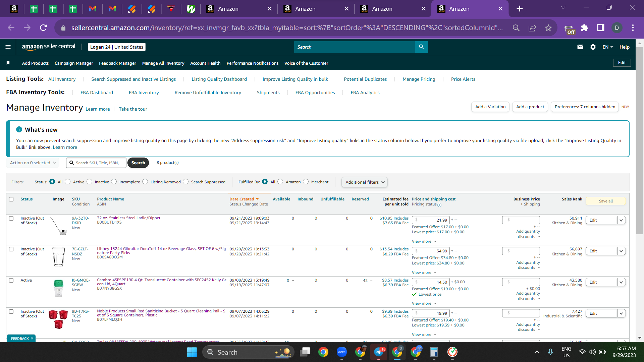The image size is (644, 362).
Task: Open the FBA Dashboard tool tab
Action: coord(97,93)
